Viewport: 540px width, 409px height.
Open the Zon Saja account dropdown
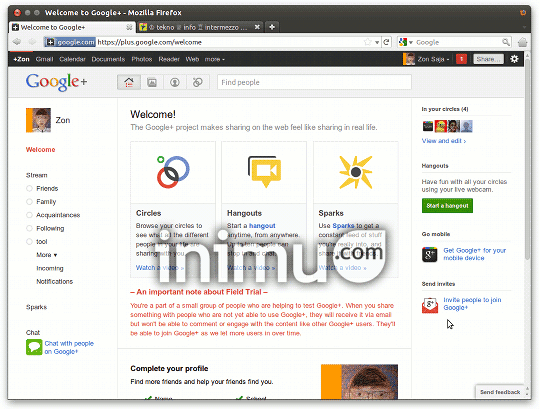(x=433, y=59)
